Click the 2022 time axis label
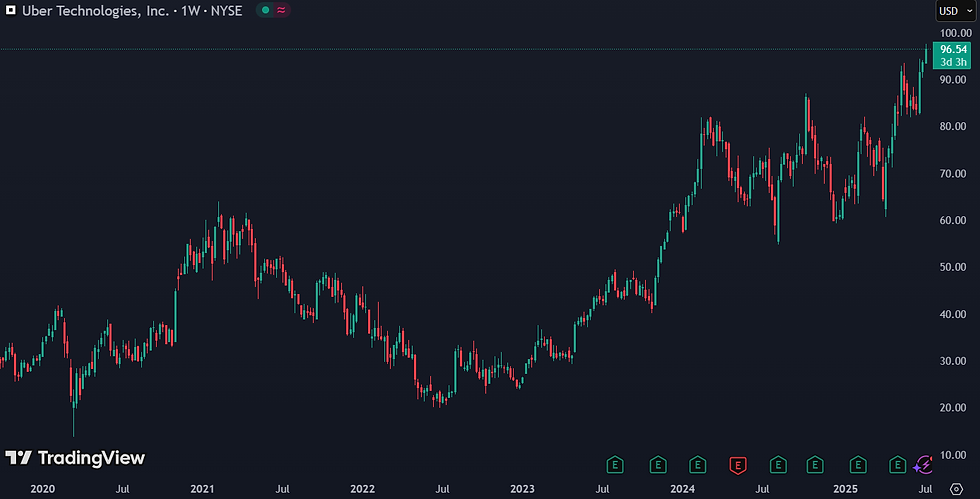The image size is (980, 499). [x=362, y=489]
